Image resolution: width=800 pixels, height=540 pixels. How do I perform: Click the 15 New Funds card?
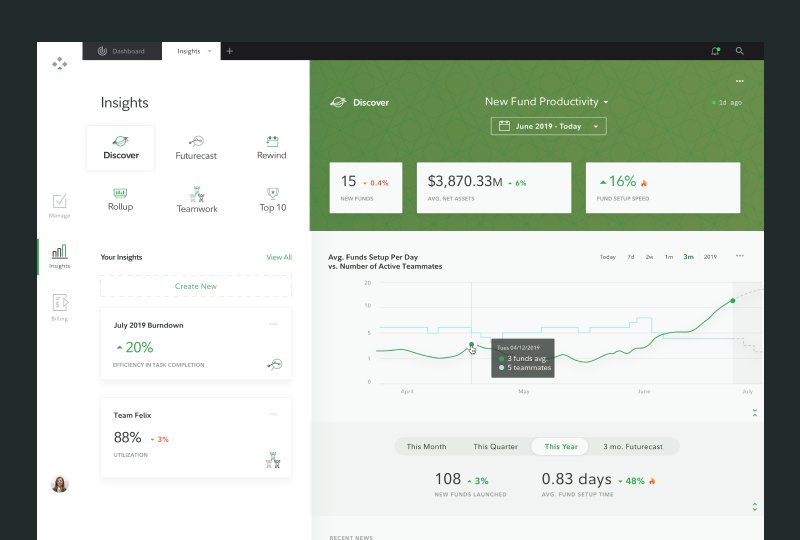pos(366,188)
